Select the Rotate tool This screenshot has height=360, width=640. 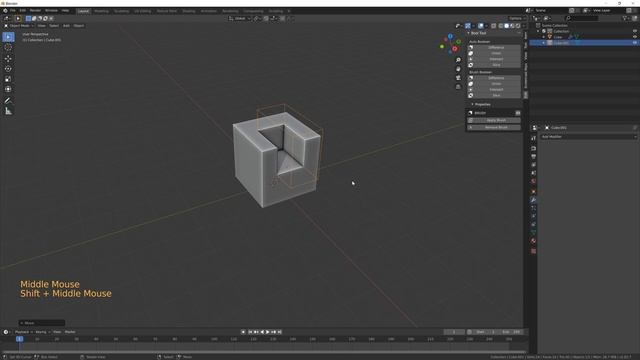(x=8, y=69)
